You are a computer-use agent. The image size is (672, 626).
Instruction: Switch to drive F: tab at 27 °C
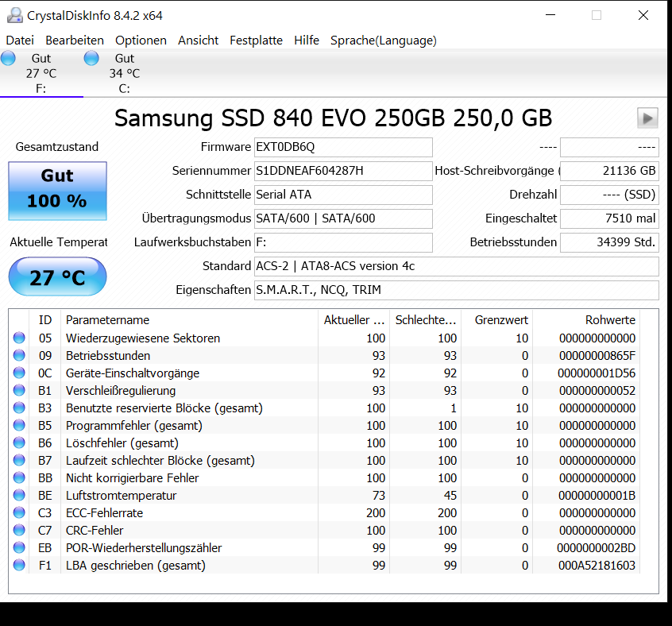(x=41, y=73)
